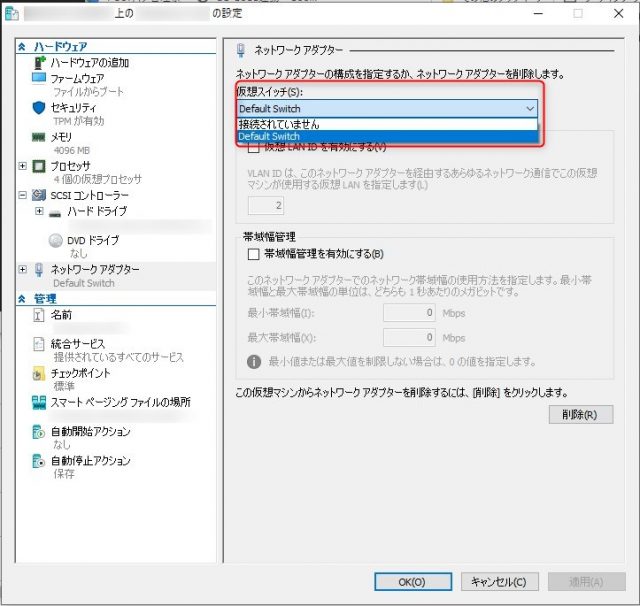Image resolution: width=640 pixels, height=606 pixels.
Task: Collapse the ハードウェア section chevron
Action: click(x=22, y=47)
